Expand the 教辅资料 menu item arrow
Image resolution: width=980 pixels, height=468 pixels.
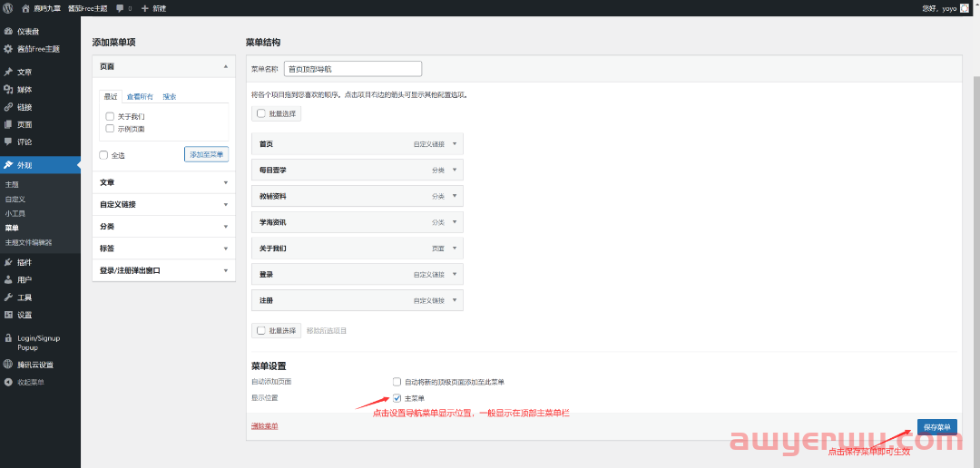click(455, 196)
